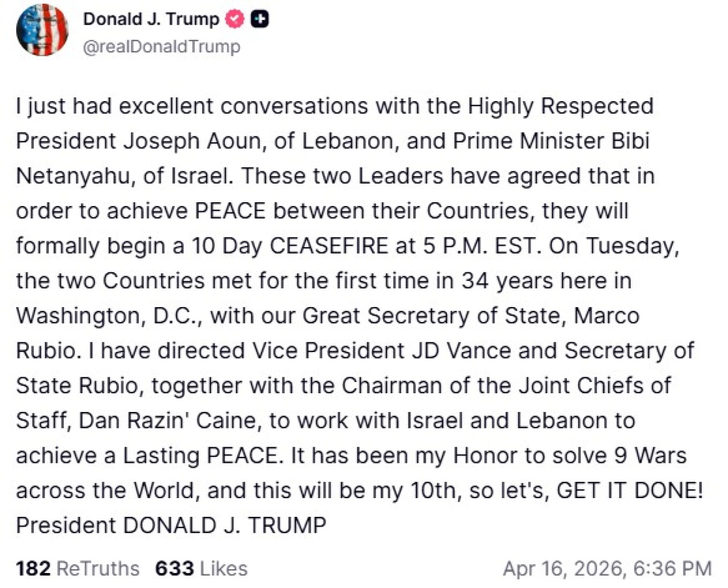Image resolution: width=728 pixels, height=588 pixels.
Task: Open the Apr 16, 2026 timestamp
Action: pos(607,568)
